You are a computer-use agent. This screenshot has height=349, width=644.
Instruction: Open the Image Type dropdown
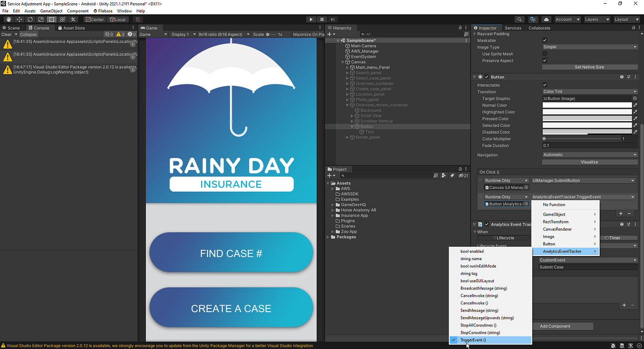[x=590, y=47]
